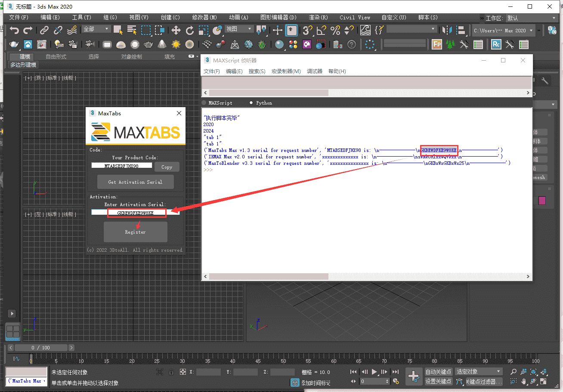Toggle Window/Crossing selection mode
This screenshot has height=392, width=563.
pos(160,30)
